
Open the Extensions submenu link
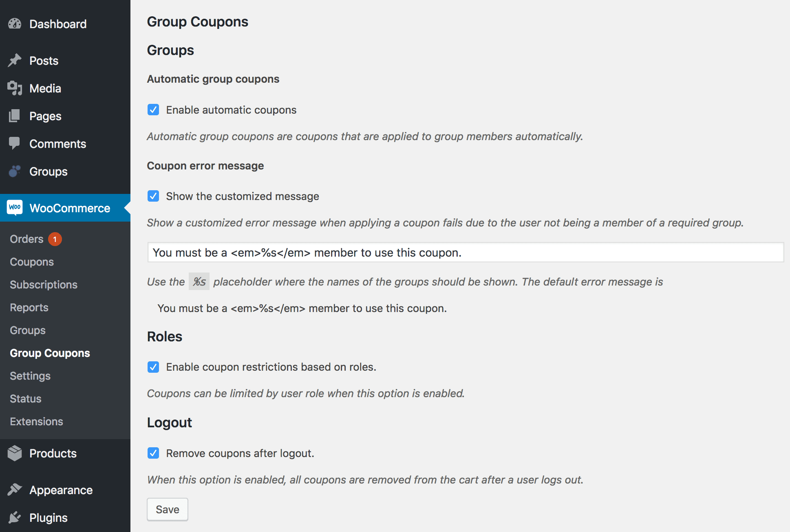[x=36, y=422]
